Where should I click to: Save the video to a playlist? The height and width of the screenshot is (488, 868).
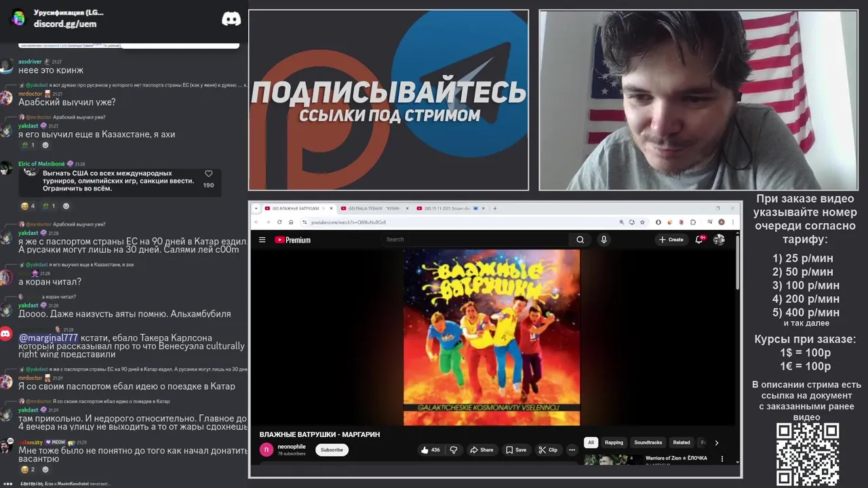click(515, 450)
